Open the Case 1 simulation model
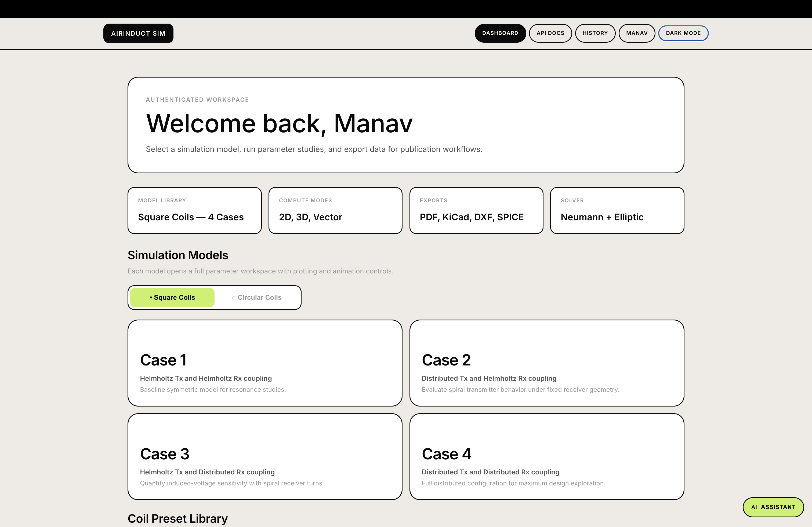812x527 pixels. 265,363
